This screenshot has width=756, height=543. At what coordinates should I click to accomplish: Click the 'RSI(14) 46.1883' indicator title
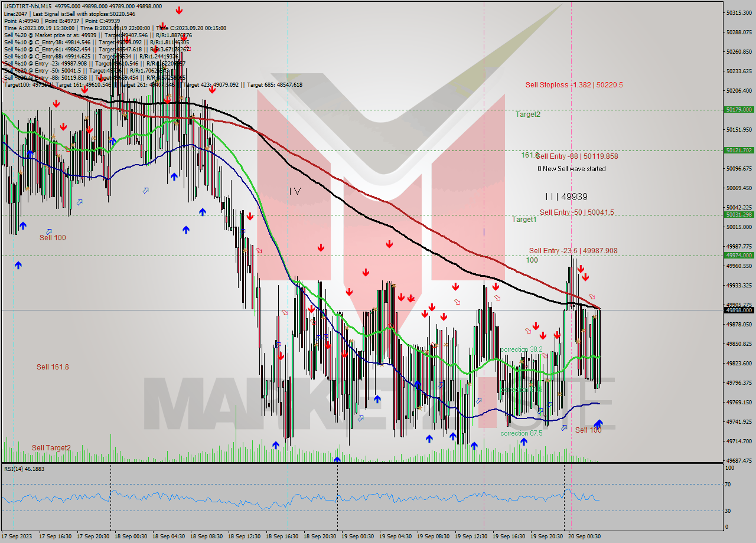24,469
